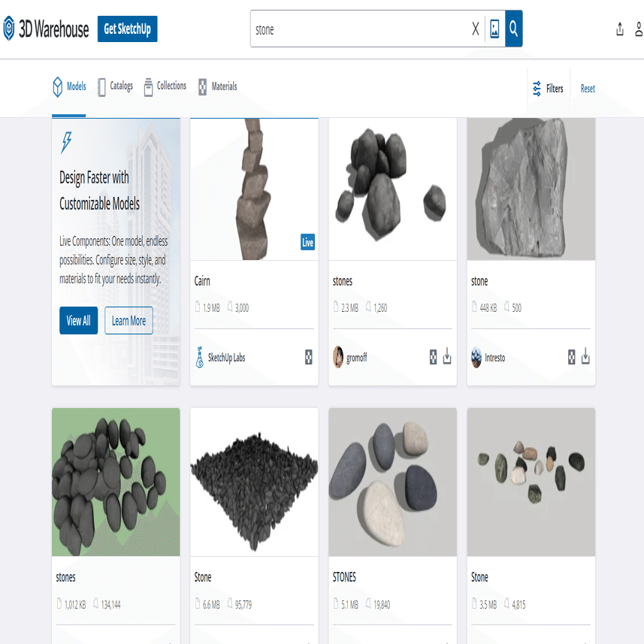The width and height of the screenshot is (644, 644).
Task: Click the magnifier search button
Action: click(513, 29)
